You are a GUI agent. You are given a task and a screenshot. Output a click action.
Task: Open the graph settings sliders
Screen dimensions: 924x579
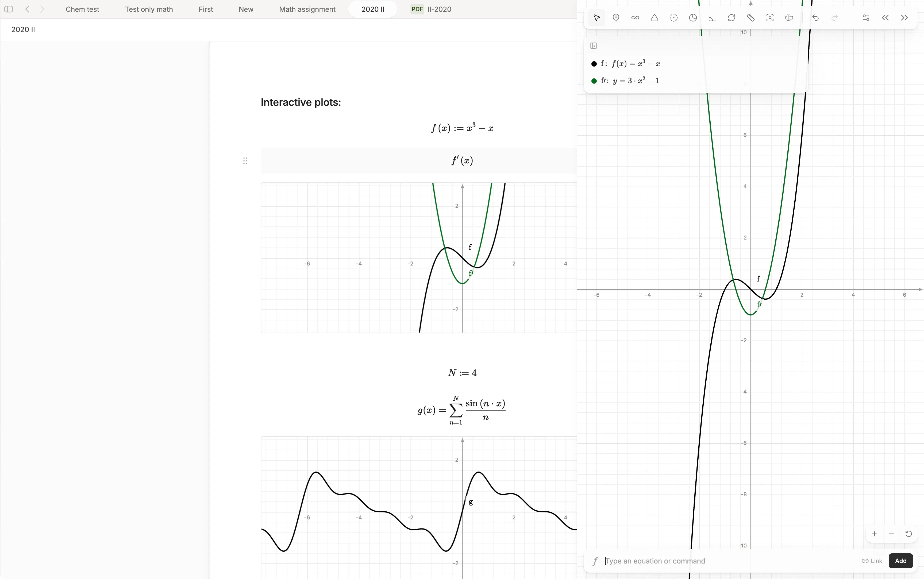pos(866,18)
